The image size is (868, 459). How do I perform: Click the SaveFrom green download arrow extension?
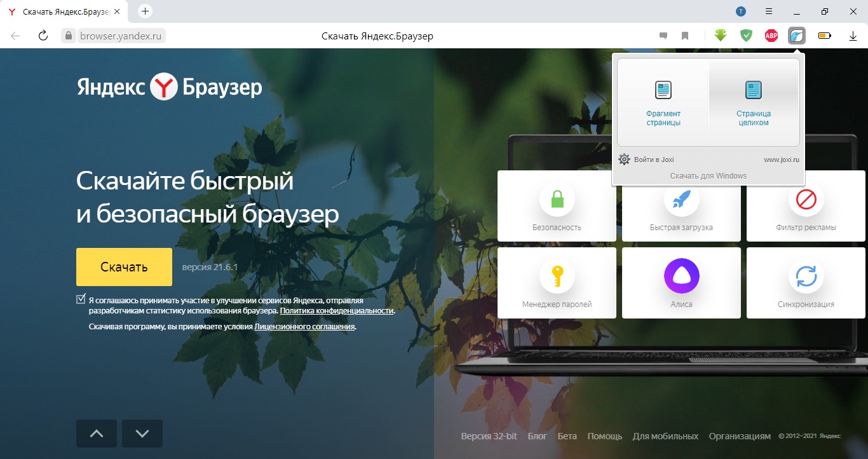click(720, 35)
